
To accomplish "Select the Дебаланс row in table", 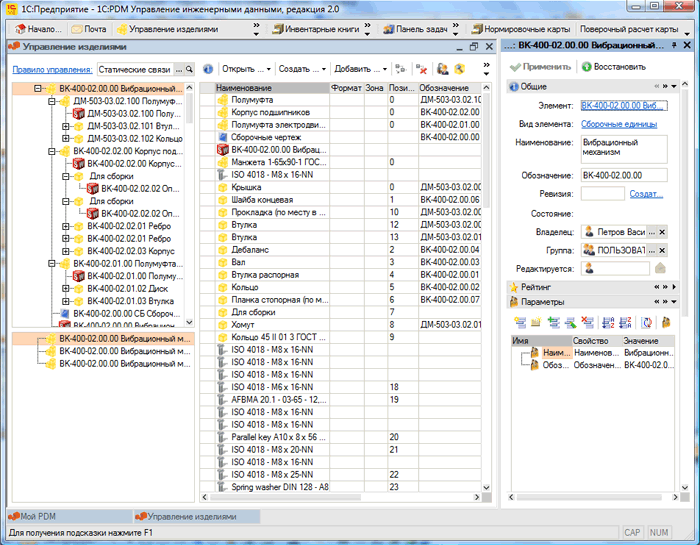I will pos(340,250).
